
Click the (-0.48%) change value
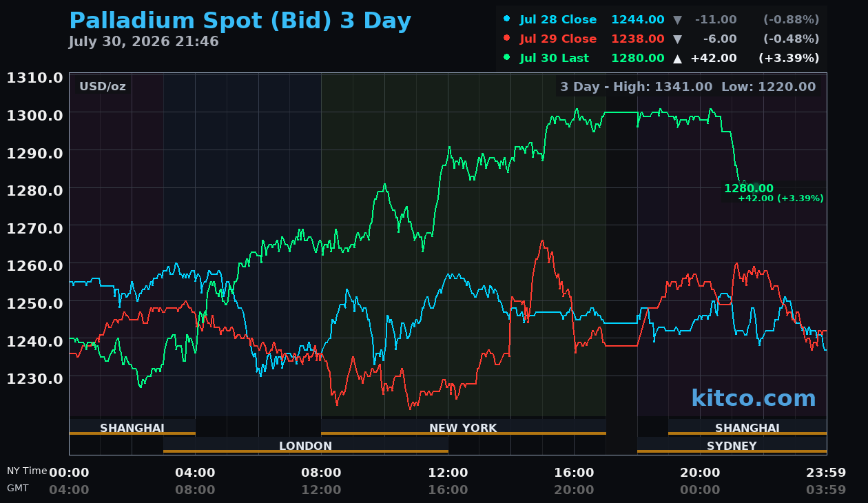791,39
